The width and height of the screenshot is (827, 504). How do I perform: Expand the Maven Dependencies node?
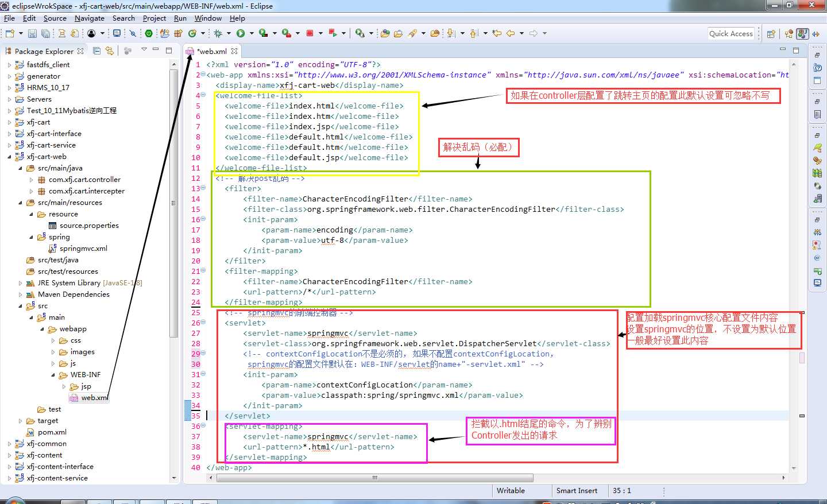point(20,294)
